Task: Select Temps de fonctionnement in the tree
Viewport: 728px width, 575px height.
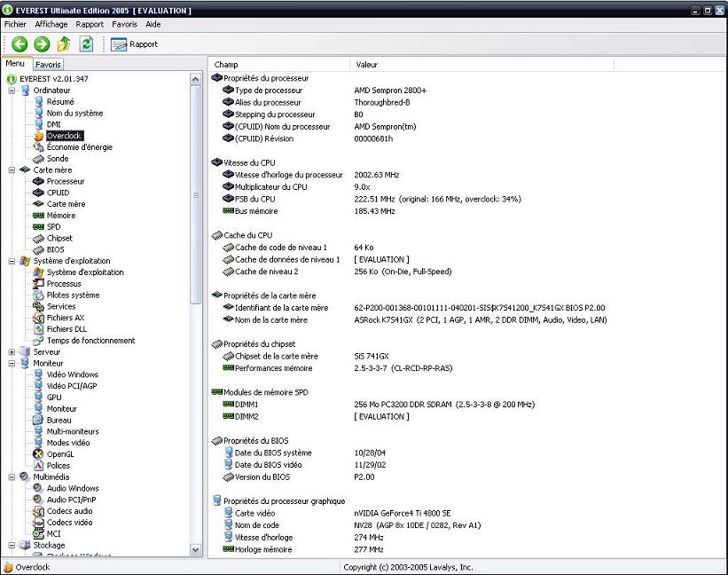Action: [90, 341]
